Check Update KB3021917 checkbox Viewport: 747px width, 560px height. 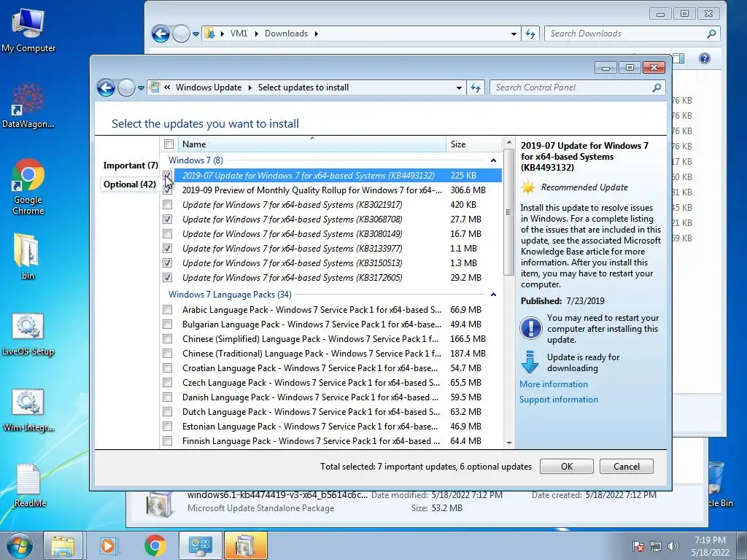(x=167, y=205)
